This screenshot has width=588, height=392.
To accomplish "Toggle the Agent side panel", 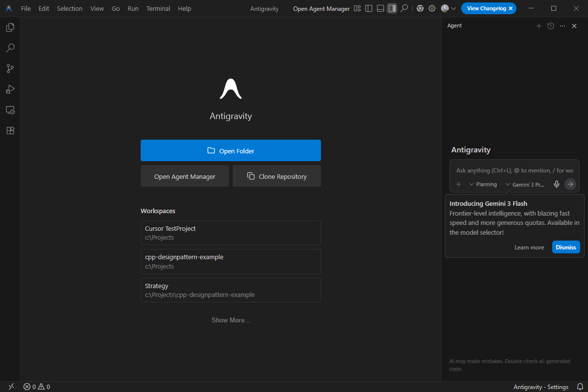I will tap(392, 8).
